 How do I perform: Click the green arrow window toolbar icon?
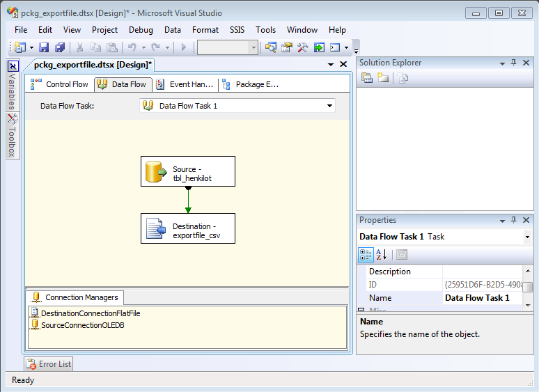click(319, 47)
